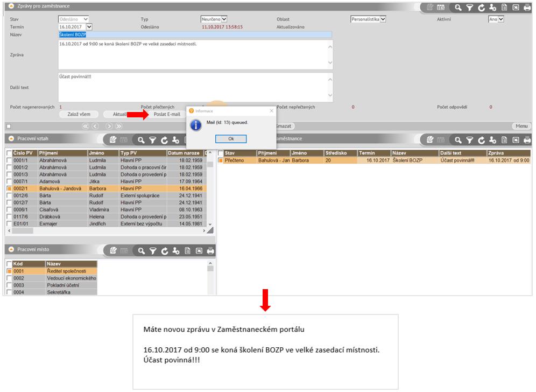Screen dimensions: 536x392
Task: Click Excel export icon in Zprávy pro zaměstnance toolbar
Action: (x=516, y=8)
